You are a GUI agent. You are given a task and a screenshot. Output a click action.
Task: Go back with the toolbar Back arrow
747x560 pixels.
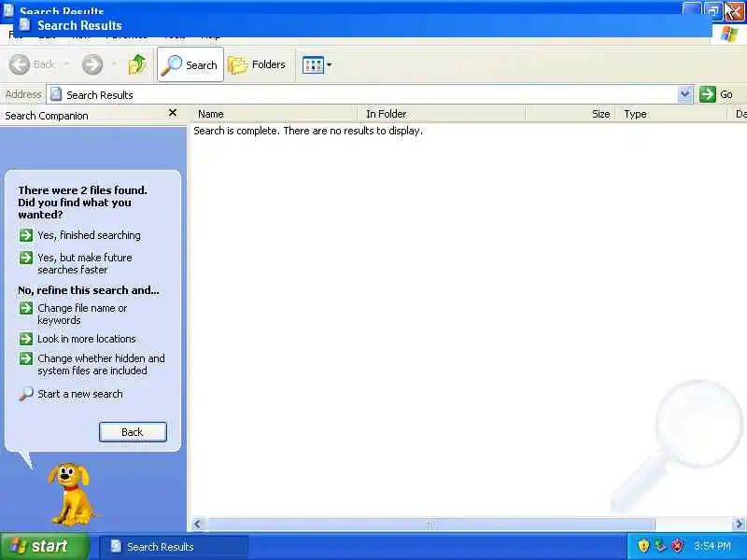coord(32,64)
